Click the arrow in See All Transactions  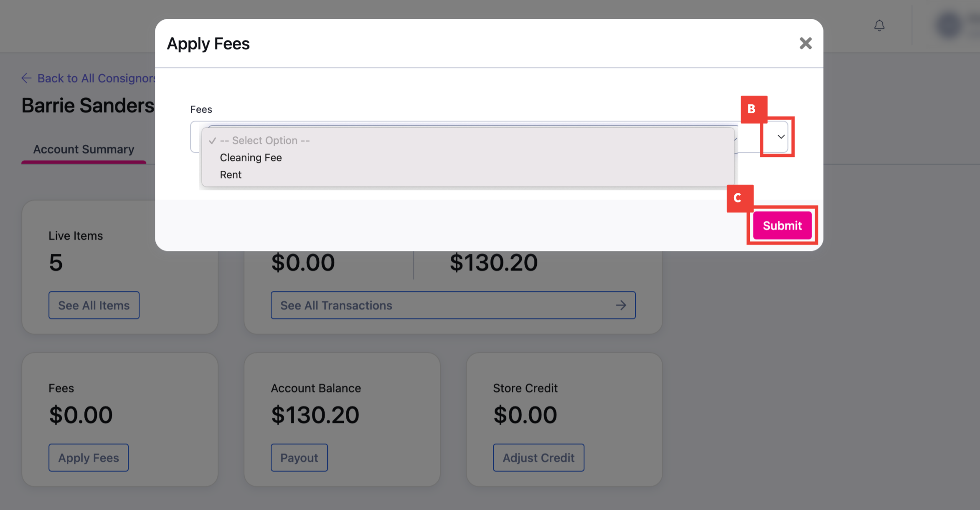[x=621, y=305]
